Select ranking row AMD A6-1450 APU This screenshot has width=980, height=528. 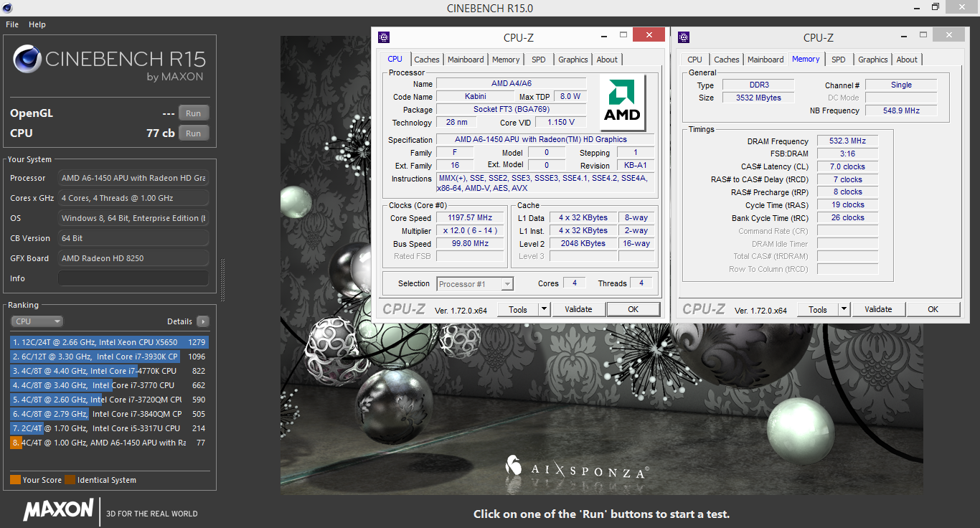click(109, 443)
